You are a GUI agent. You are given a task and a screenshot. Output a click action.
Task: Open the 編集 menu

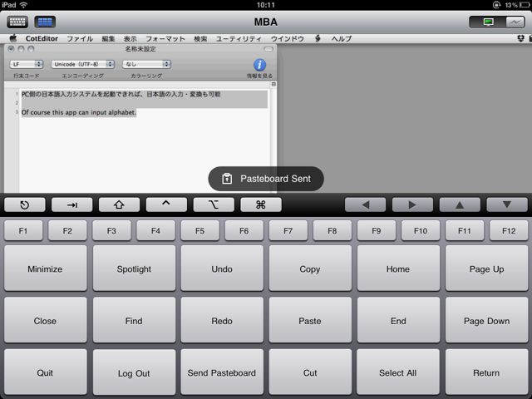pyautogui.click(x=108, y=39)
